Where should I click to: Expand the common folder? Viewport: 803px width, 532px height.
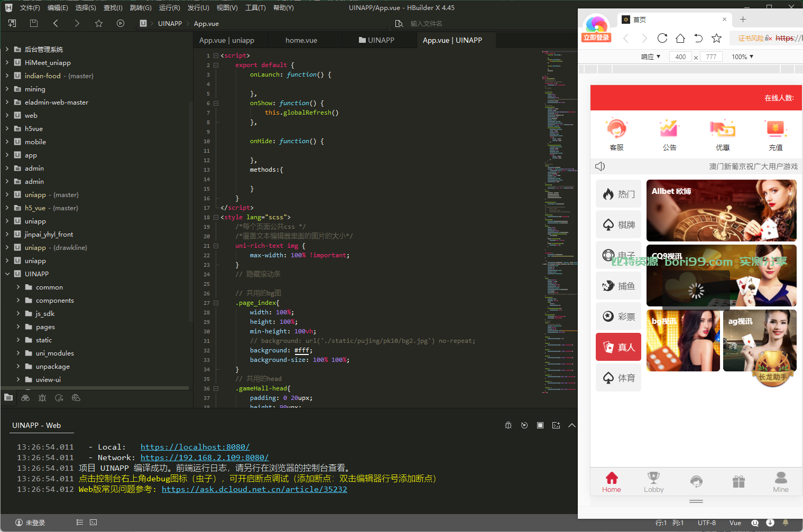point(18,287)
